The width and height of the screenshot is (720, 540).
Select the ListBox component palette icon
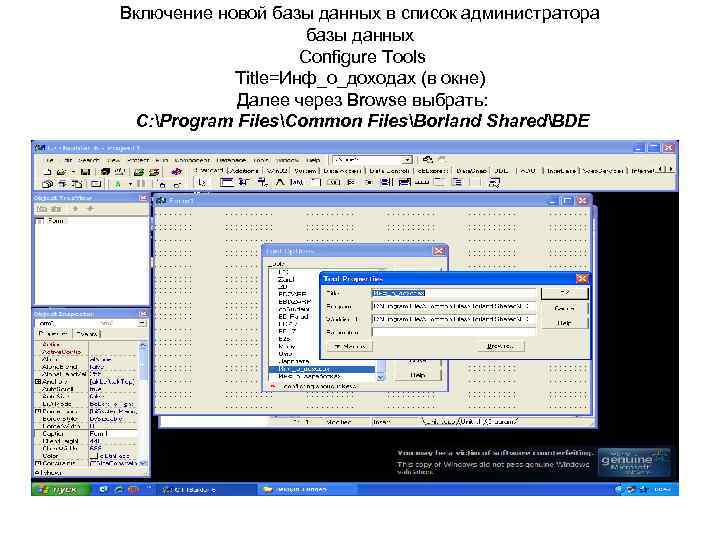pyautogui.click(x=386, y=182)
